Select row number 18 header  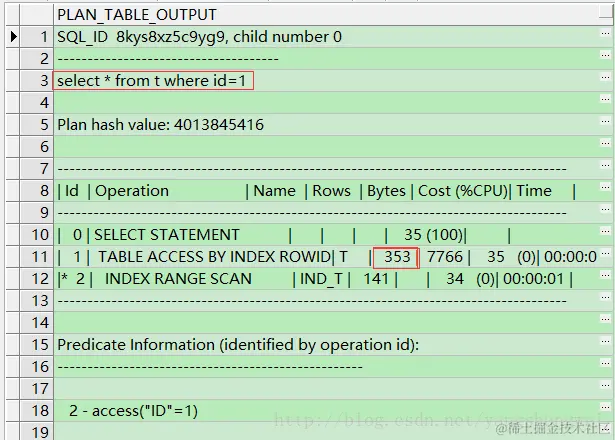click(36, 411)
